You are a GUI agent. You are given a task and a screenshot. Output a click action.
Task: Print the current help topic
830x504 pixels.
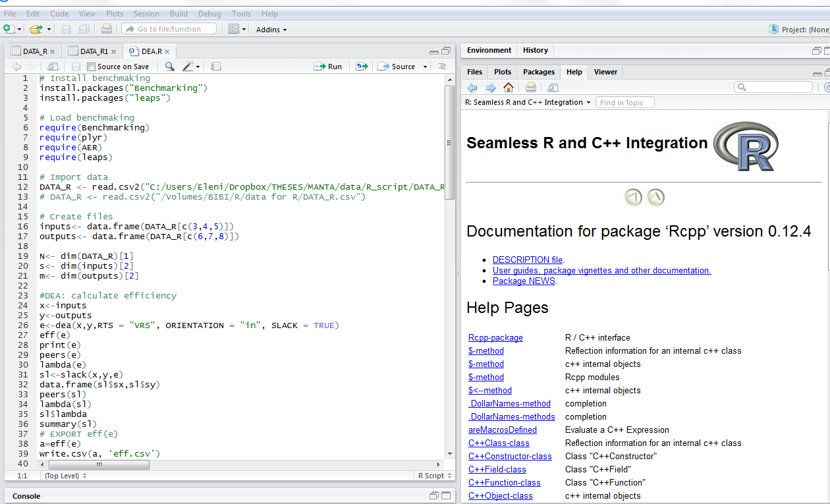click(531, 87)
